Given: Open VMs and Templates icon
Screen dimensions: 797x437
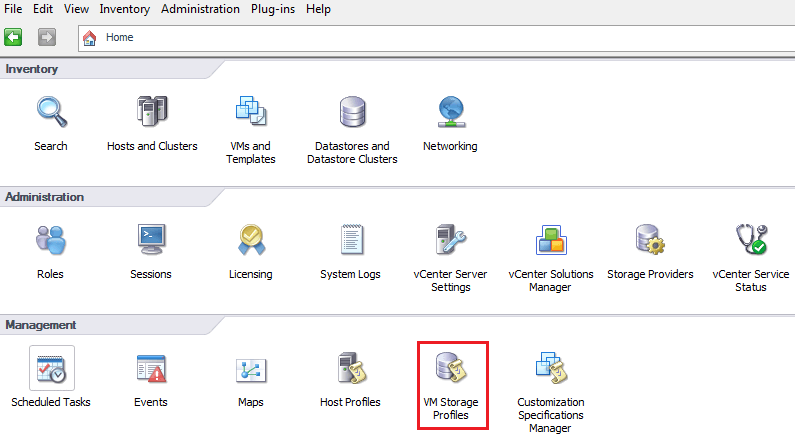Looking at the screenshot, I should pyautogui.click(x=251, y=111).
